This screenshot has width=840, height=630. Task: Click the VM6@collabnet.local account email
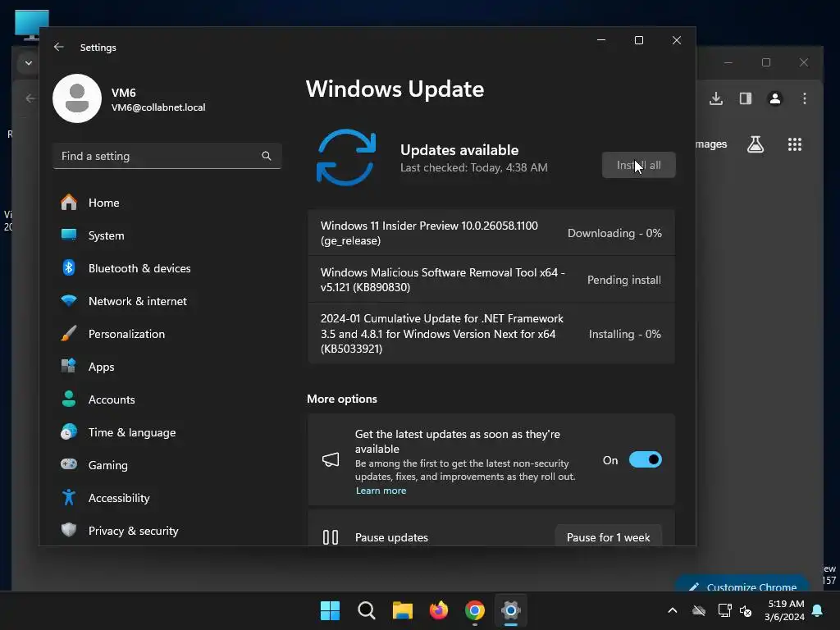click(x=158, y=107)
